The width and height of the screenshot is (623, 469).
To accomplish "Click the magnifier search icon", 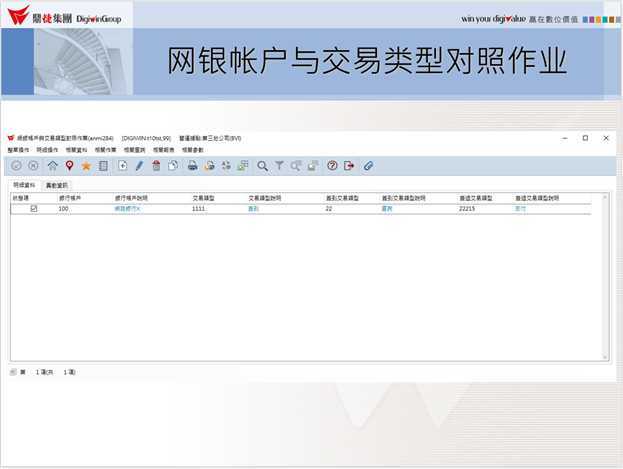I will [262, 166].
